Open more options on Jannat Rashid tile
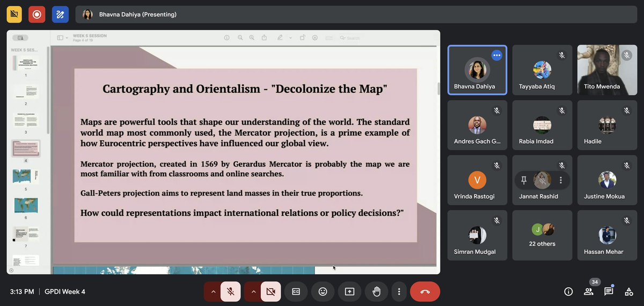Image resolution: width=644 pixels, height=306 pixels. (561, 180)
